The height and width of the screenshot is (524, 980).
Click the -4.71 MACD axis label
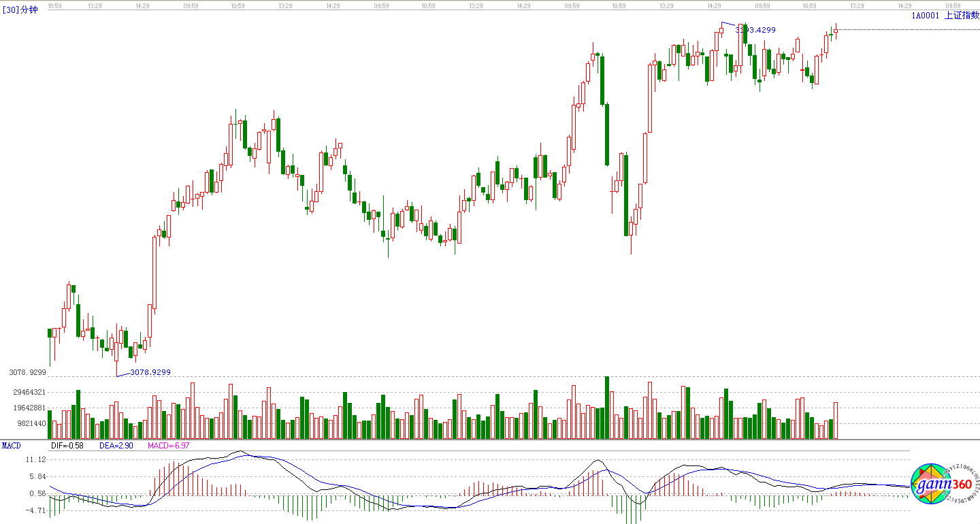(x=35, y=510)
